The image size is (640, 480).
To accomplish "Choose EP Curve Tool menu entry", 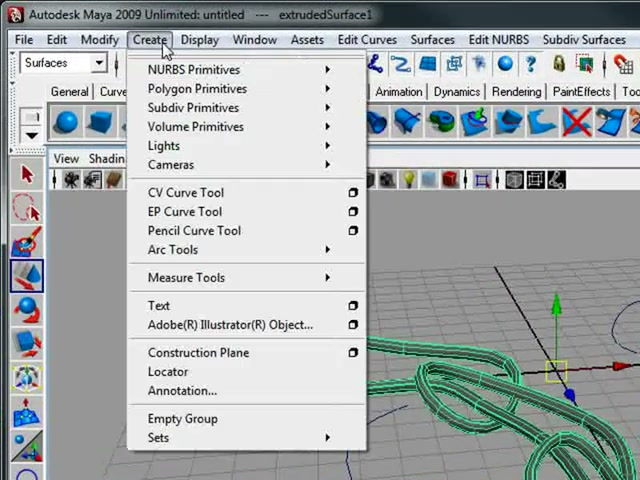I will coord(185,212).
